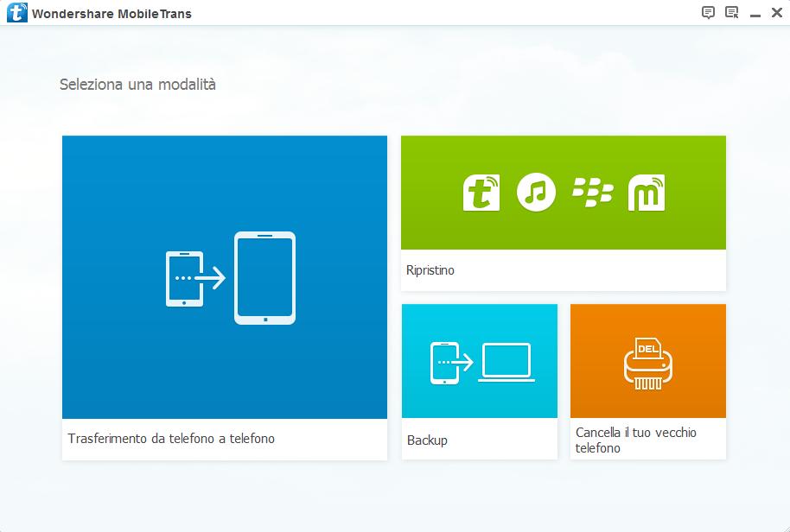
Task: Open the Backup mode label
Action: coord(427,440)
